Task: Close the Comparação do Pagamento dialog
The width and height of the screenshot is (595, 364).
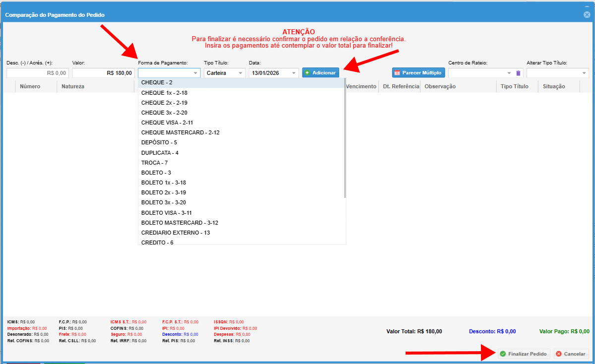Action: (587, 15)
